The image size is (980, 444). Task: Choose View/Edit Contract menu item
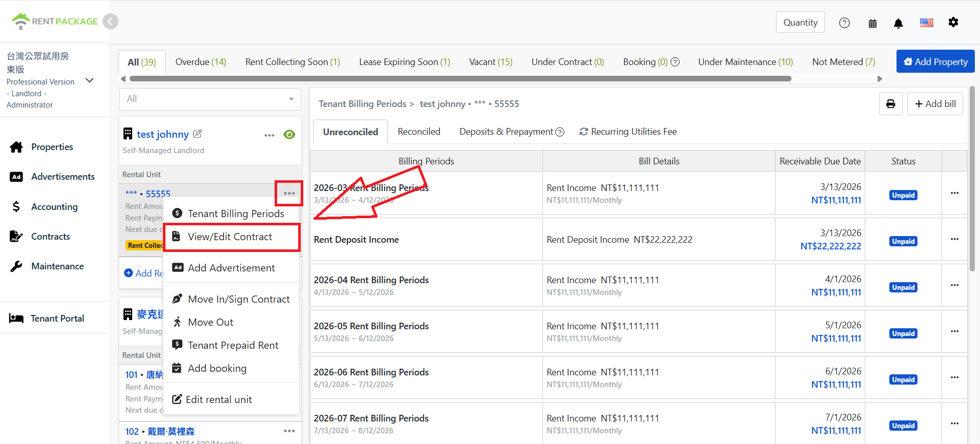231,237
